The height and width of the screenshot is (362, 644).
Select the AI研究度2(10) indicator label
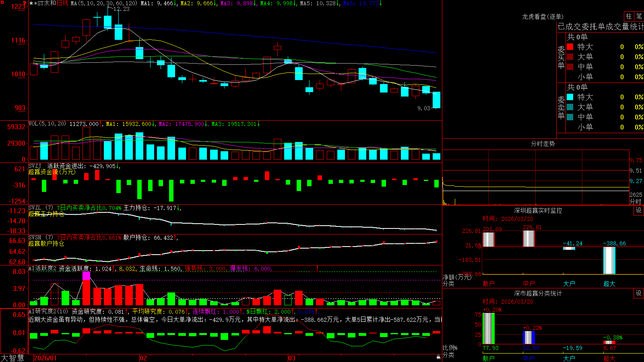pyautogui.click(x=48, y=311)
